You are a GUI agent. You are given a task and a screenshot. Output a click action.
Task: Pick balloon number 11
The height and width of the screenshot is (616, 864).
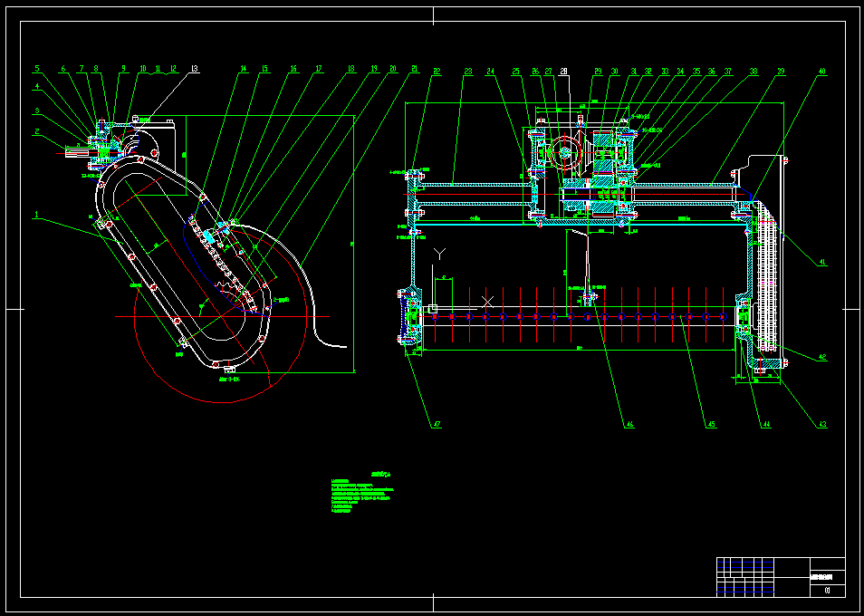(x=158, y=69)
